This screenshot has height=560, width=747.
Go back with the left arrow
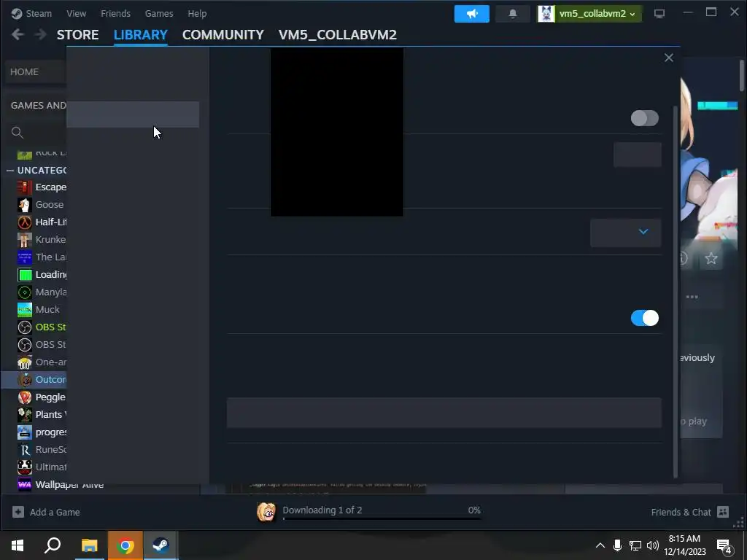point(18,34)
